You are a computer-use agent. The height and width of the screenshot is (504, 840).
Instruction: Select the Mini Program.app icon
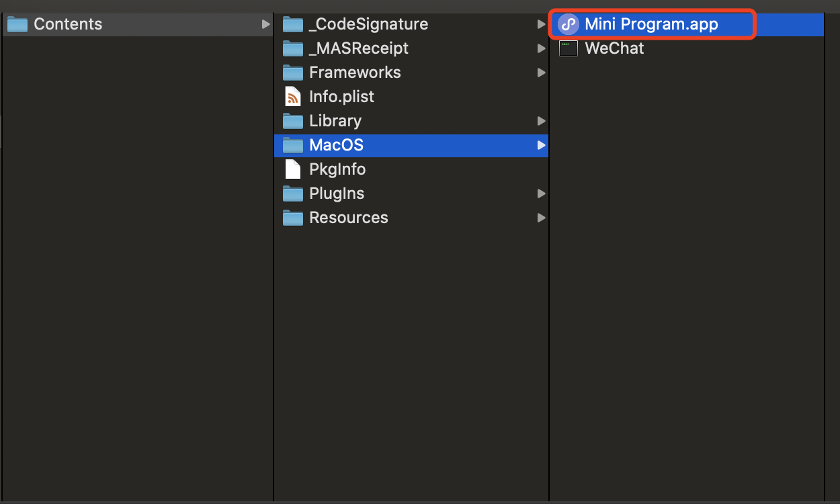569,24
